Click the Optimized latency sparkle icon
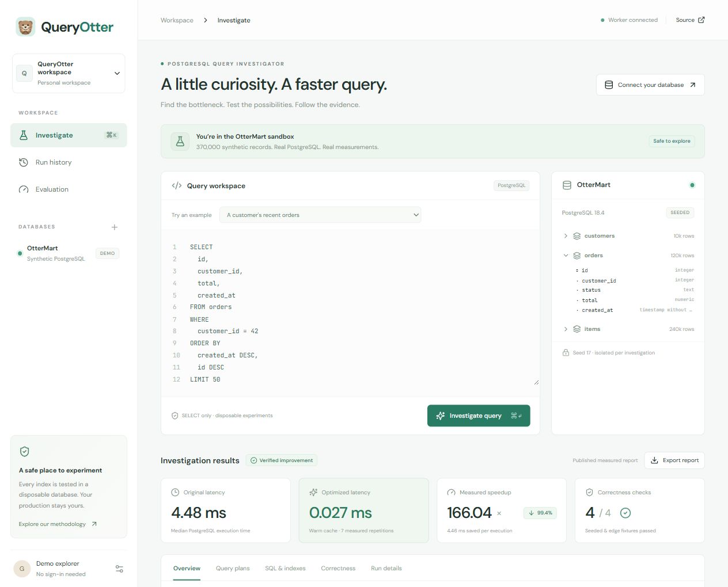Image resolution: width=728 pixels, height=587 pixels. (313, 493)
